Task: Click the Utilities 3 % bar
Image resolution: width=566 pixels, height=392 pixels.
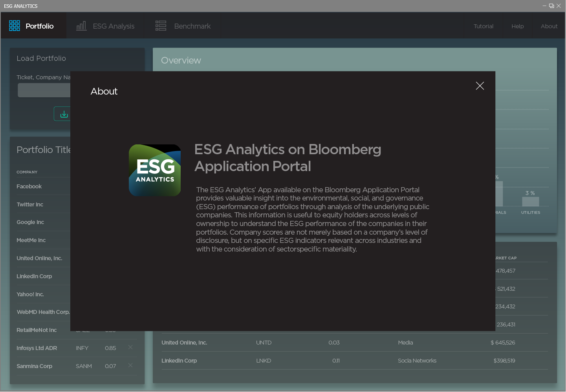Action: click(530, 201)
